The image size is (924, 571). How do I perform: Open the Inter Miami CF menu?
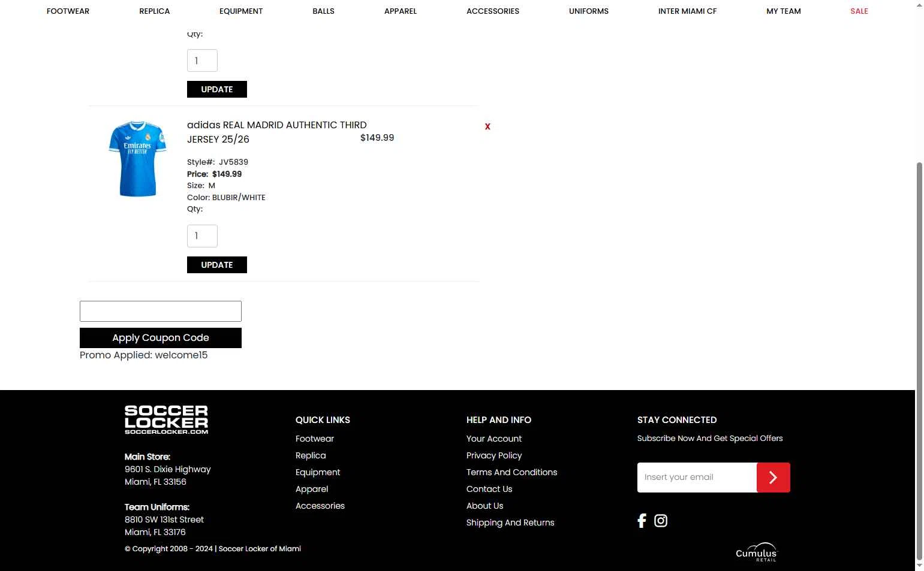click(x=687, y=11)
